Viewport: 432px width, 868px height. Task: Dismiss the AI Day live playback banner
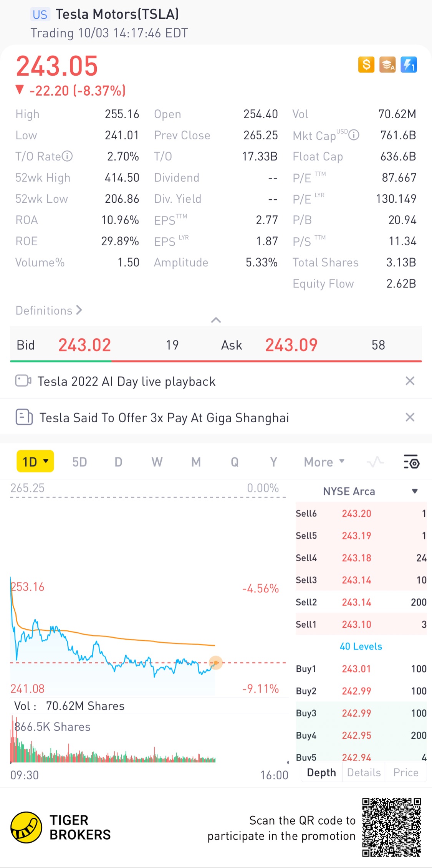410,381
